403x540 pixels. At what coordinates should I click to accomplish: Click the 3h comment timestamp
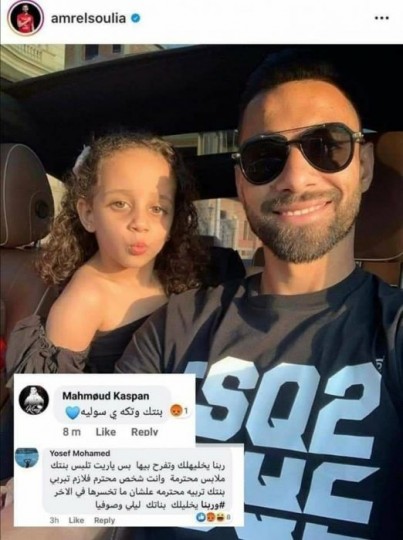[x=54, y=520]
